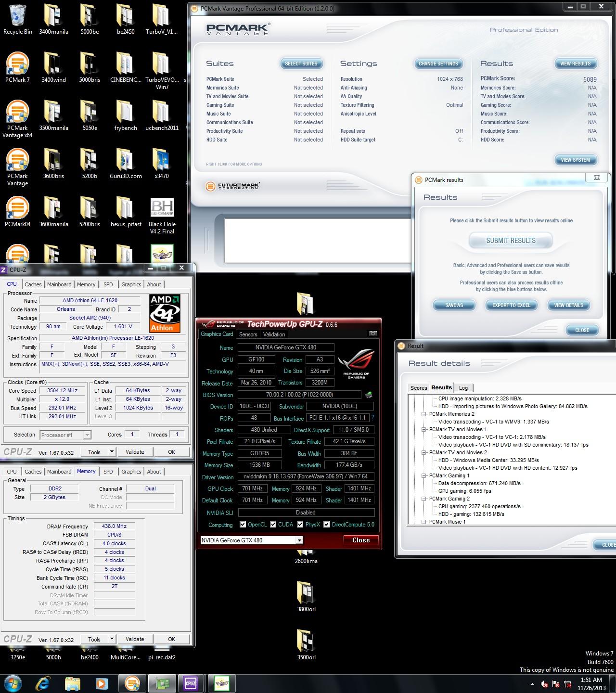Open Windows Explorer from the taskbar
This screenshot has width=616, height=693.
(73, 683)
